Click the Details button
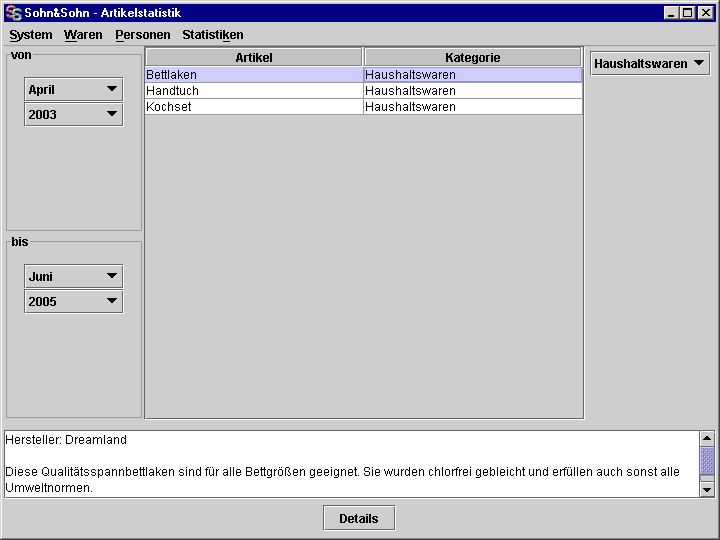 point(359,518)
